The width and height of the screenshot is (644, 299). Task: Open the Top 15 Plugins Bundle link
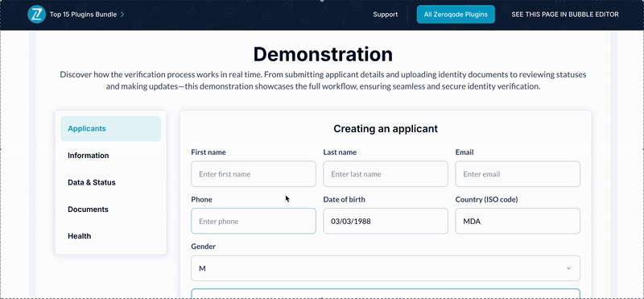point(84,15)
